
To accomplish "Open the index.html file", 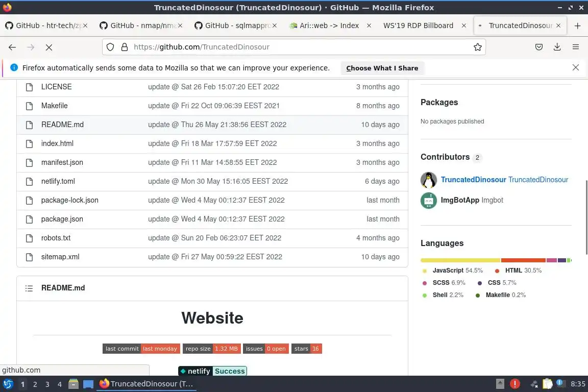I will [57, 143].
